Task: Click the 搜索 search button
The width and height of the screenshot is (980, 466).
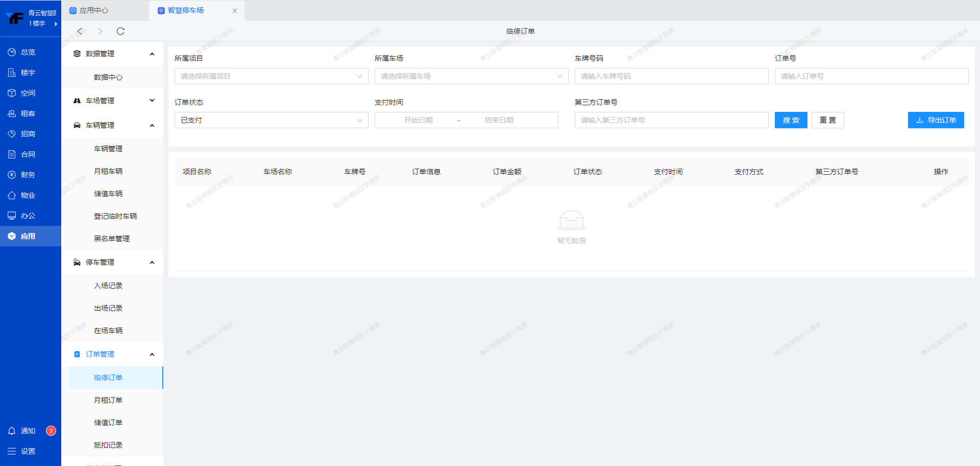Action: (791, 120)
